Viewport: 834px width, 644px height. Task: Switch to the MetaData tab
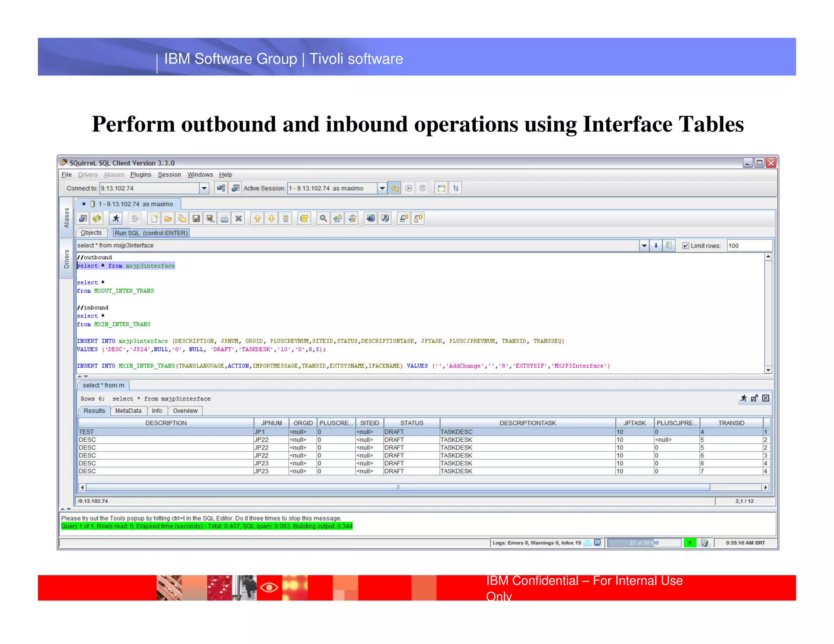pos(128,411)
